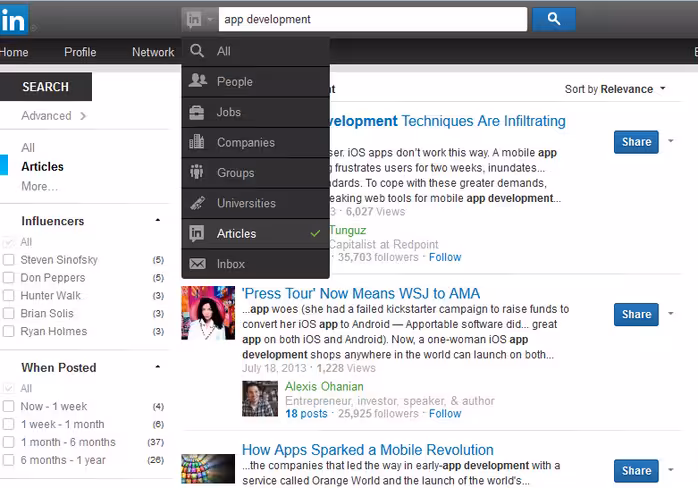This screenshot has height=488, width=698.
Task: Choose Companies in search type menu
Action: click(256, 142)
